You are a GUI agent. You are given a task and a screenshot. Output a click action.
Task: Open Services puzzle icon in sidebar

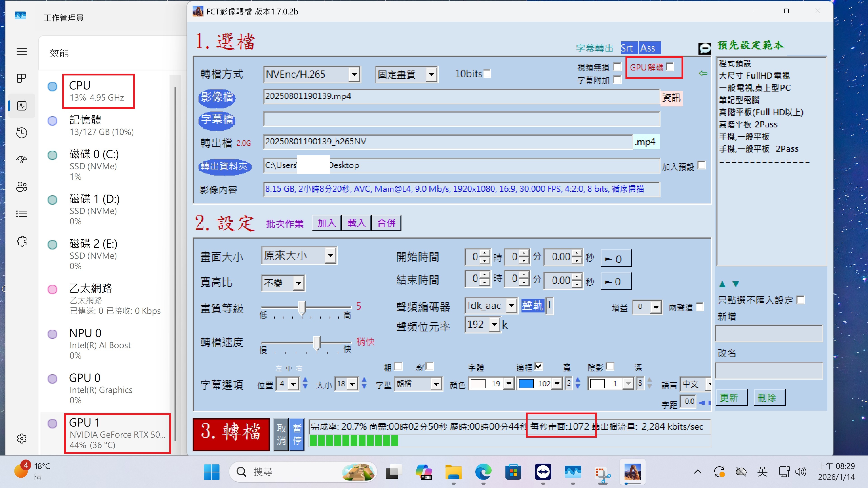click(21, 241)
